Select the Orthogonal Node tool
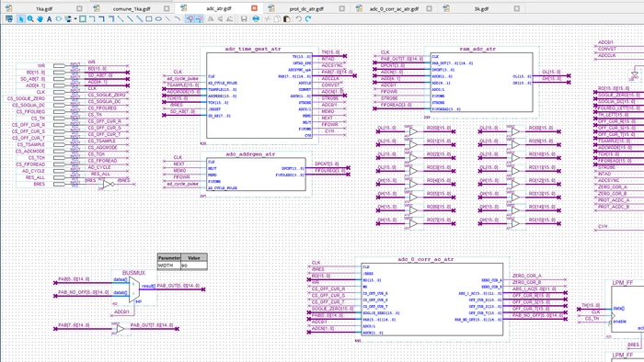Image resolution: width=644 pixels, height=362 pixels. [x=92, y=19]
